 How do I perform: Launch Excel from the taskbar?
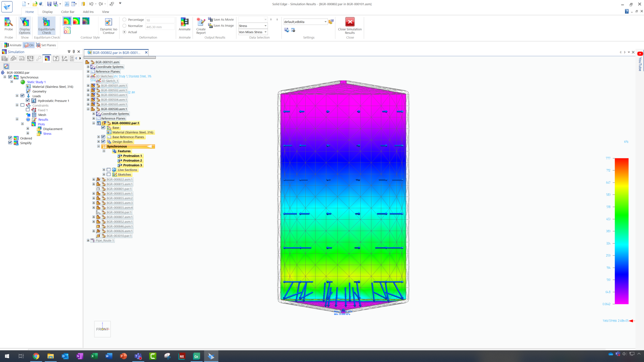pyautogui.click(x=94, y=356)
